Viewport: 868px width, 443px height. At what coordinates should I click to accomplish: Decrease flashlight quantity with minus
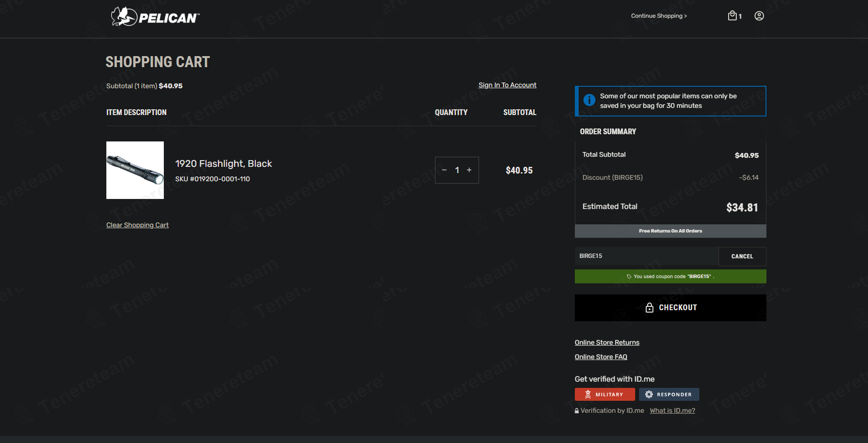tap(444, 170)
